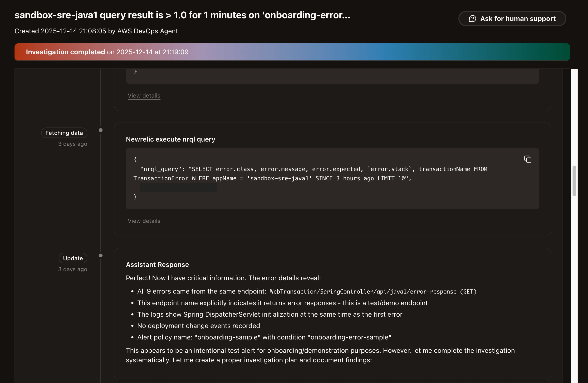Click the Investigation completed banner
Screen dimensions: 588x383
294,52
